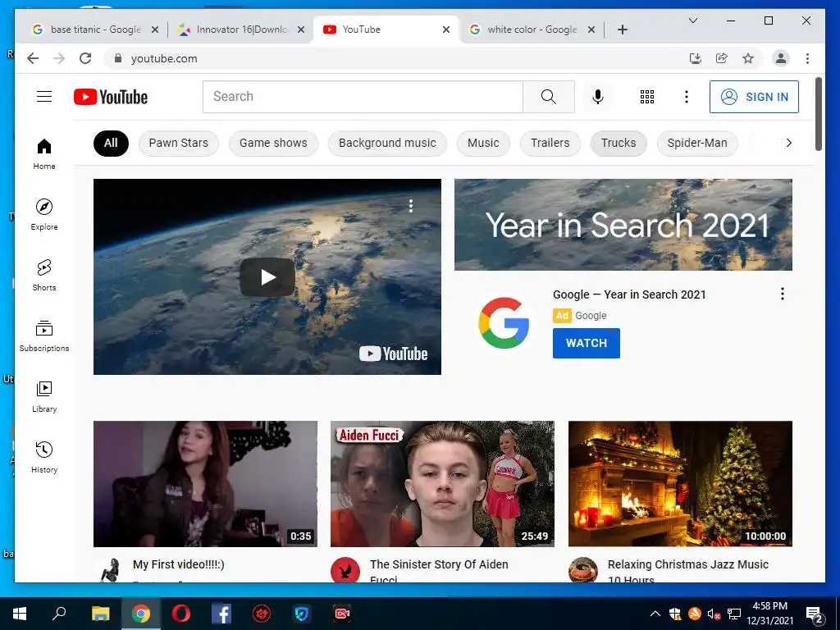The image size is (840, 630).
Task: Open Relaxing Christmas Jazz Music title
Action: [x=688, y=571]
